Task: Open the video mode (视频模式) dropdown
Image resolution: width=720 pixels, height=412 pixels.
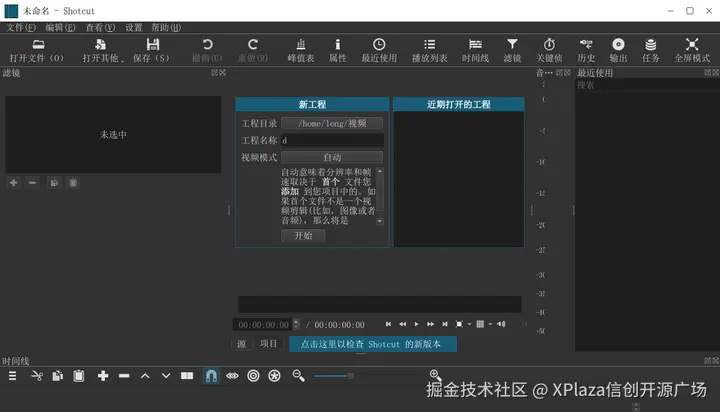Action: pyautogui.click(x=332, y=158)
